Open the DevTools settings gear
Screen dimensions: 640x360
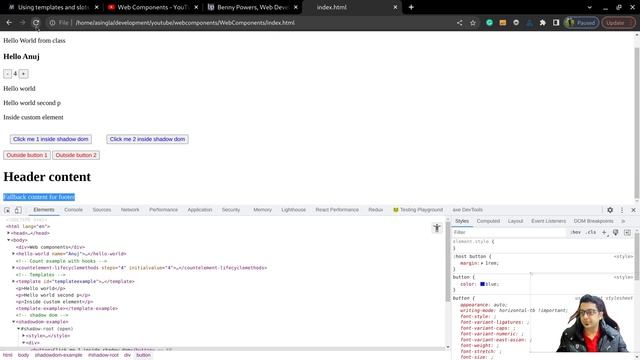pos(610,210)
